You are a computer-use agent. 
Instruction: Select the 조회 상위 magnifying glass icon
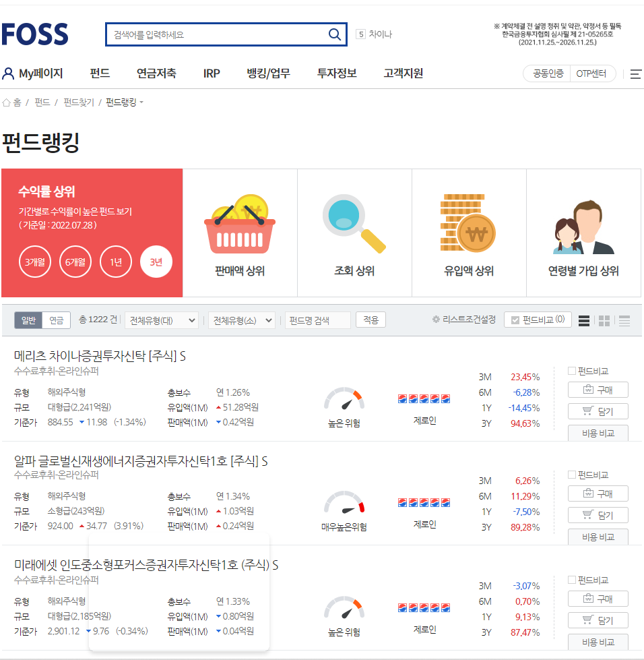coord(354,224)
